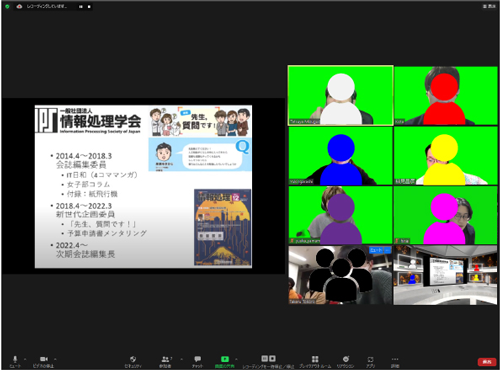Pause recording from the top recording indicator
This screenshot has width=500, height=370.
(81, 7)
